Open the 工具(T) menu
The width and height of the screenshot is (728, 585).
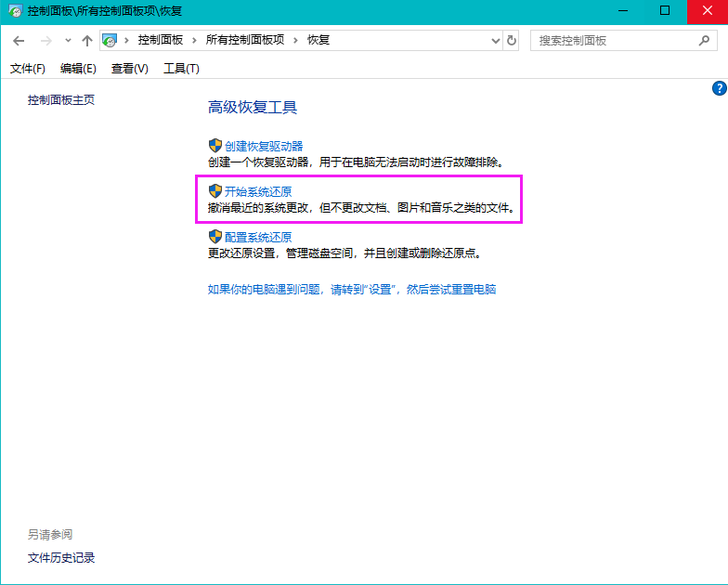[x=181, y=69]
